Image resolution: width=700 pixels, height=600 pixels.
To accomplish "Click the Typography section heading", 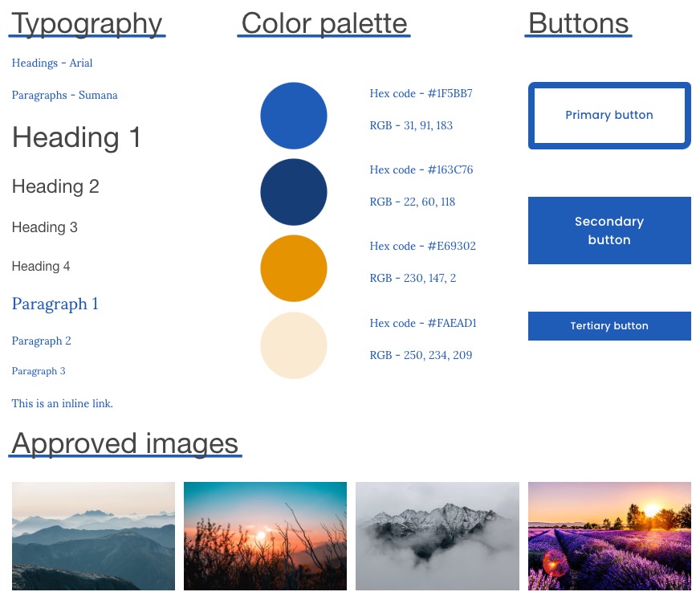I will (87, 24).
